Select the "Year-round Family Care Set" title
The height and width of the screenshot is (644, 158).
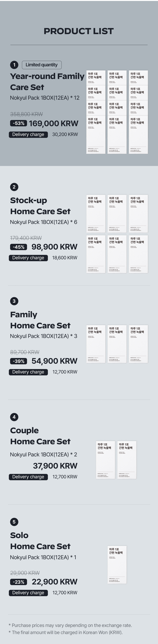coord(47,82)
